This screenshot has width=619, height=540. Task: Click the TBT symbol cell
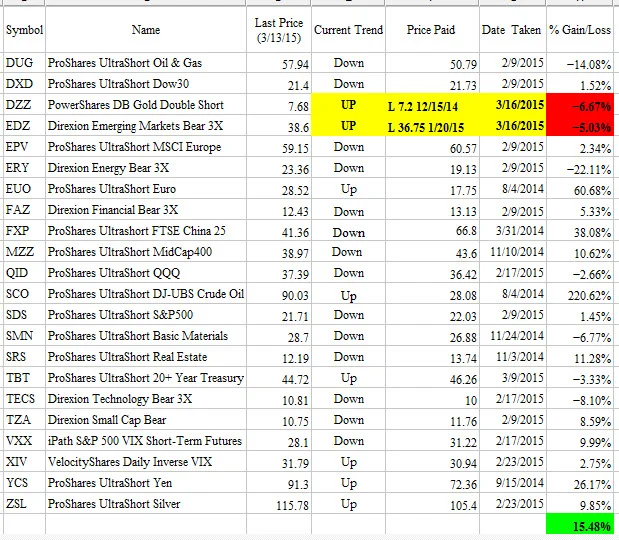pos(24,378)
